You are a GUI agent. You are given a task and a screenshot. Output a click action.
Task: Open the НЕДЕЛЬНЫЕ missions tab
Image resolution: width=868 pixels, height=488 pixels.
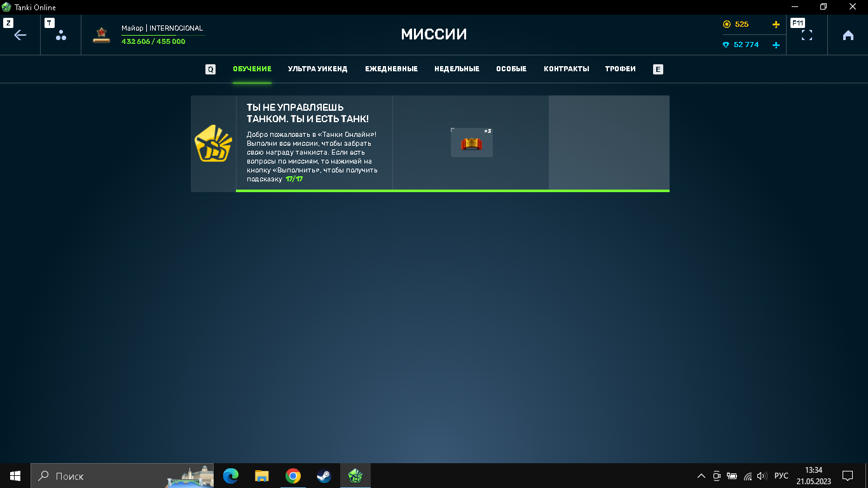[457, 69]
